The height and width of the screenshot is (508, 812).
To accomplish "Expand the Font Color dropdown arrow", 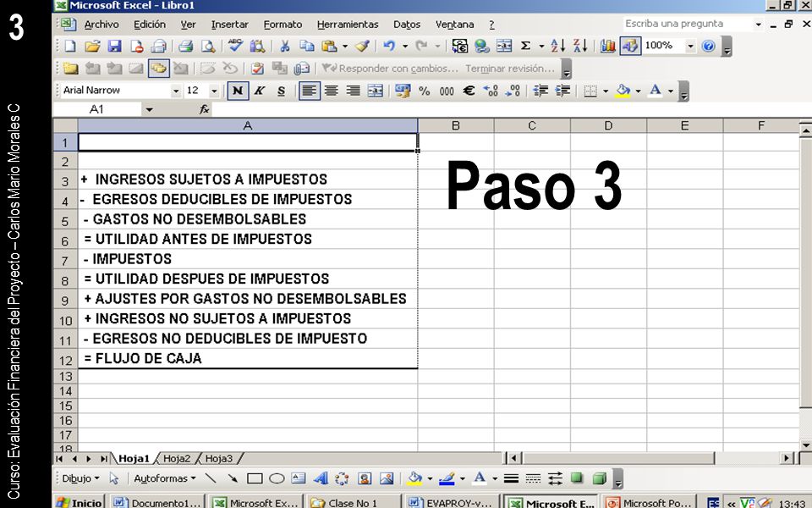I will pyautogui.click(x=671, y=91).
